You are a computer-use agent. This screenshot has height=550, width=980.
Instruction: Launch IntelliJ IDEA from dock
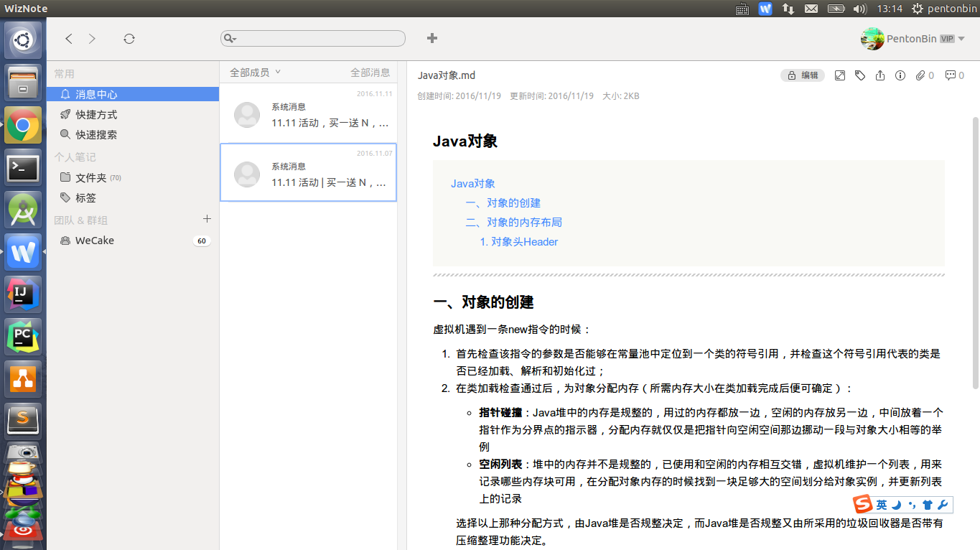coord(23,294)
